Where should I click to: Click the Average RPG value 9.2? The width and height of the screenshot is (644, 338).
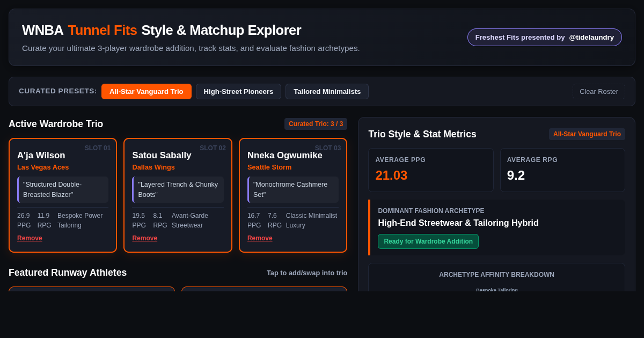[516, 175]
